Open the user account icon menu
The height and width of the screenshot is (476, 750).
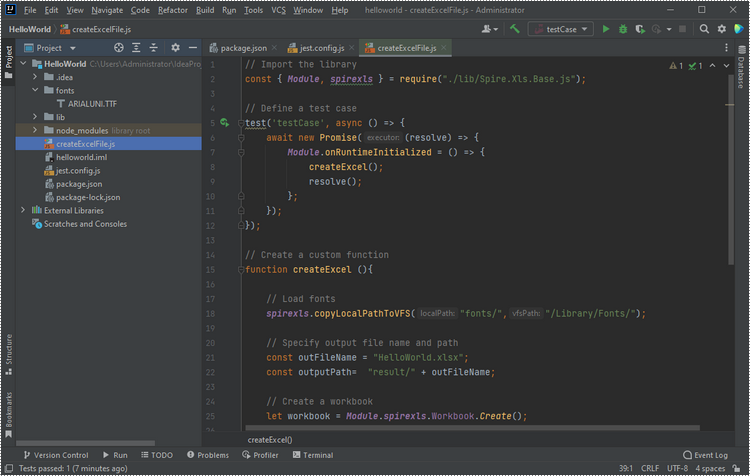pos(489,29)
